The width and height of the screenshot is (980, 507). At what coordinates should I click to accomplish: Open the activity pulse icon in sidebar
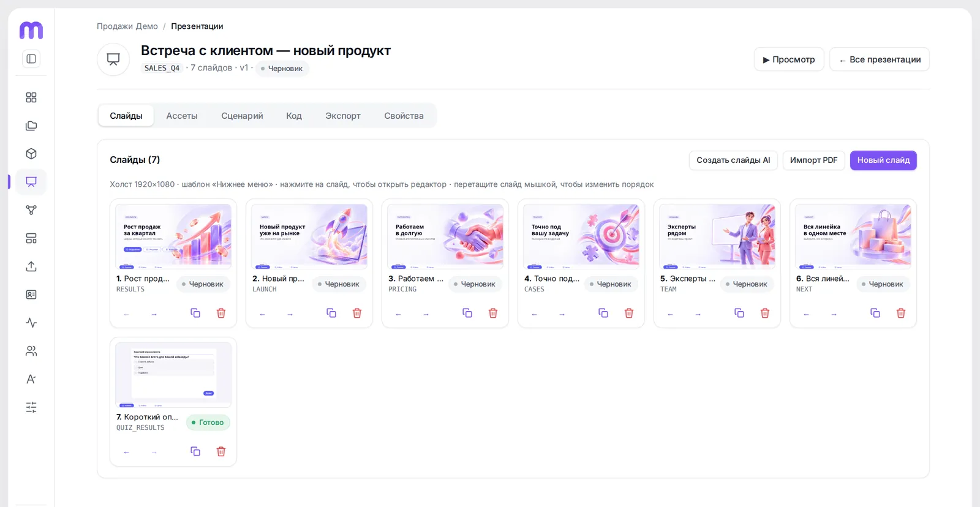31,323
